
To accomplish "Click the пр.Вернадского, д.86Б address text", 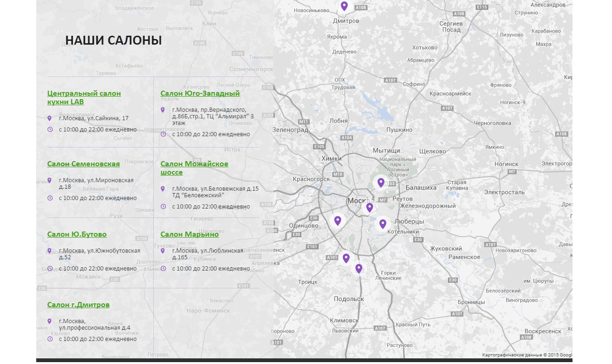I will [213, 116].
